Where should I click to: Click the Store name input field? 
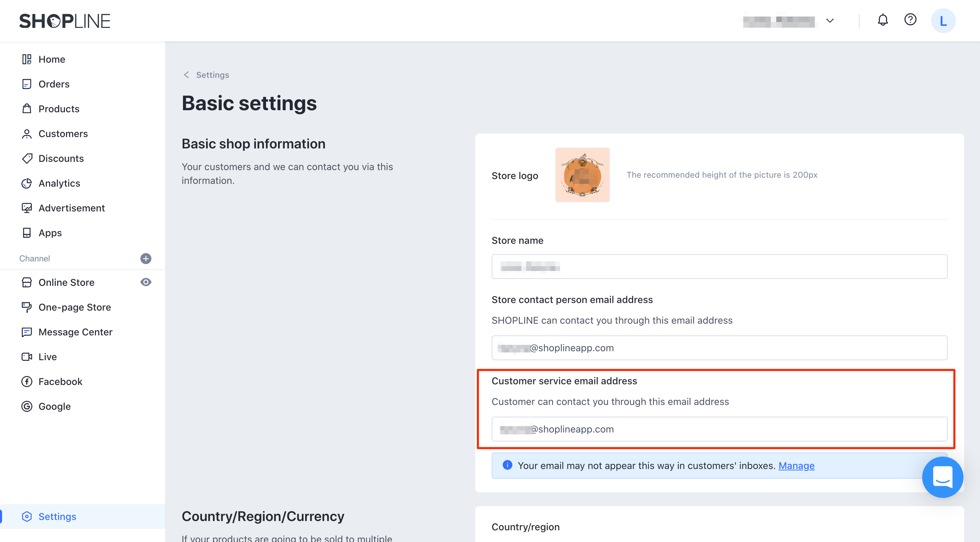pyautogui.click(x=719, y=267)
